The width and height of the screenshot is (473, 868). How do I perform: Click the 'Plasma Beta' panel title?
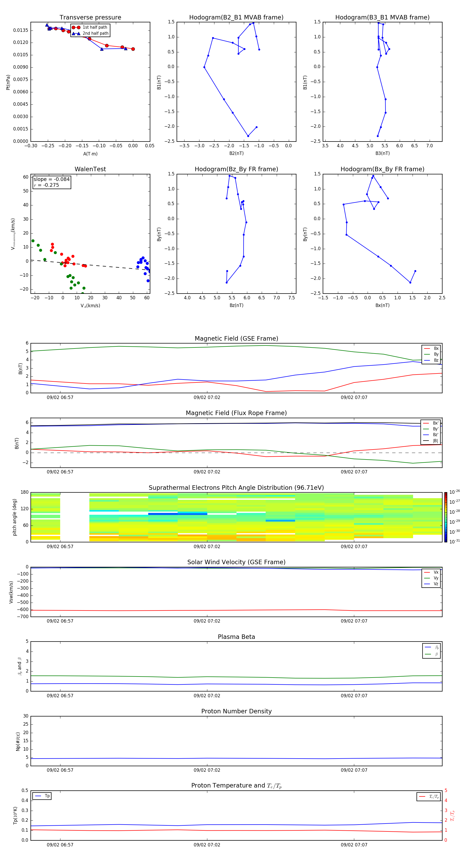tap(236, 637)
